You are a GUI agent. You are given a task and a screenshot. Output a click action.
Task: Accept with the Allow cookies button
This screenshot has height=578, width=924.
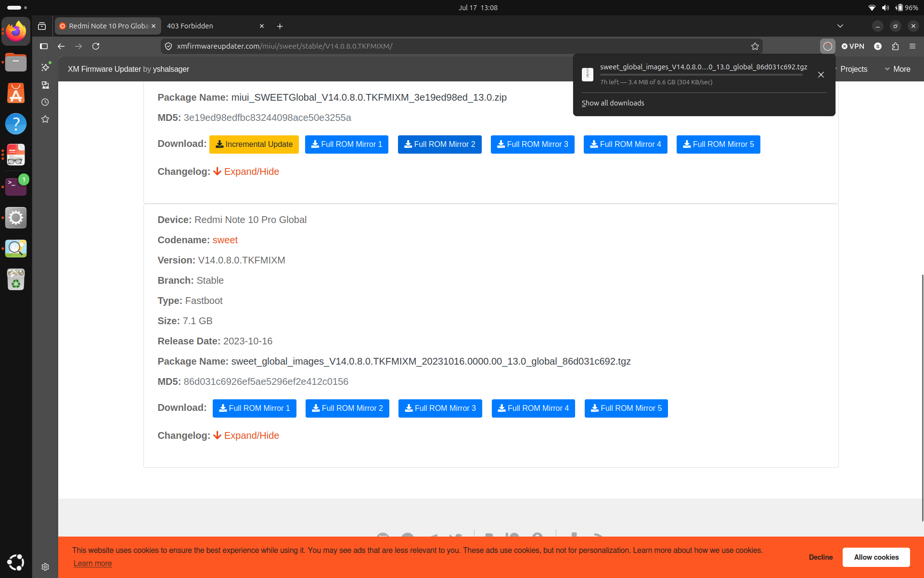point(876,557)
